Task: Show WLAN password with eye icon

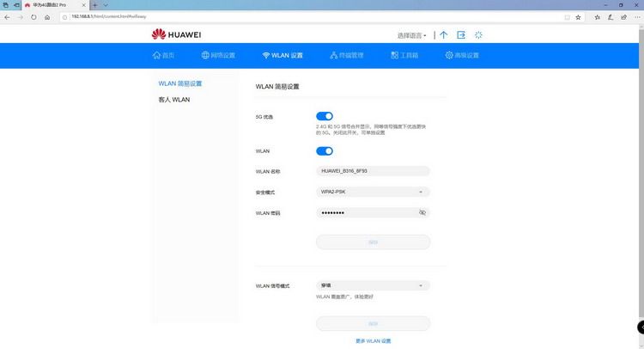Action: [x=422, y=212]
